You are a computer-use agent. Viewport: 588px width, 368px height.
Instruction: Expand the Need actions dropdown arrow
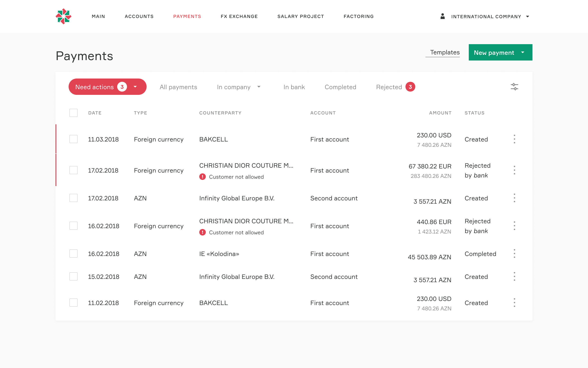[135, 87]
